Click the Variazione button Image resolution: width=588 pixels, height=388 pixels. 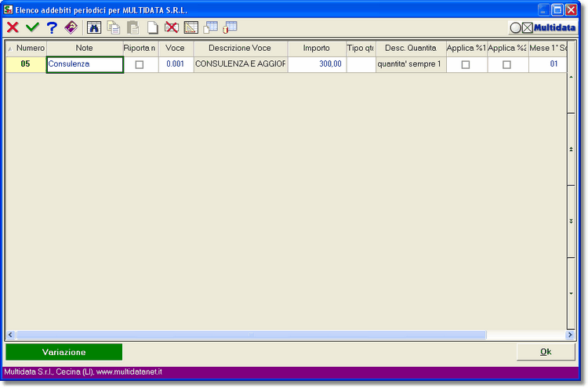click(x=64, y=352)
